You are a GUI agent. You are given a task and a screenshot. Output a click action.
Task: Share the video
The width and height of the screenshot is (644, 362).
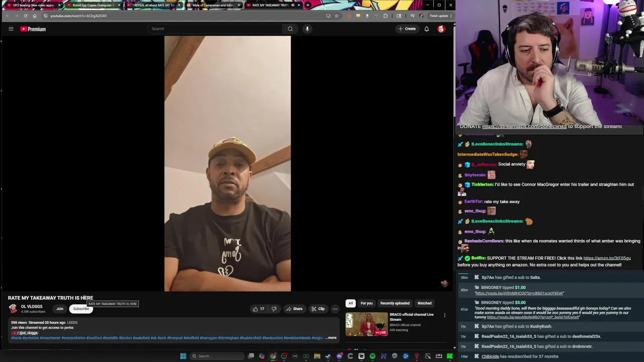[294, 309]
